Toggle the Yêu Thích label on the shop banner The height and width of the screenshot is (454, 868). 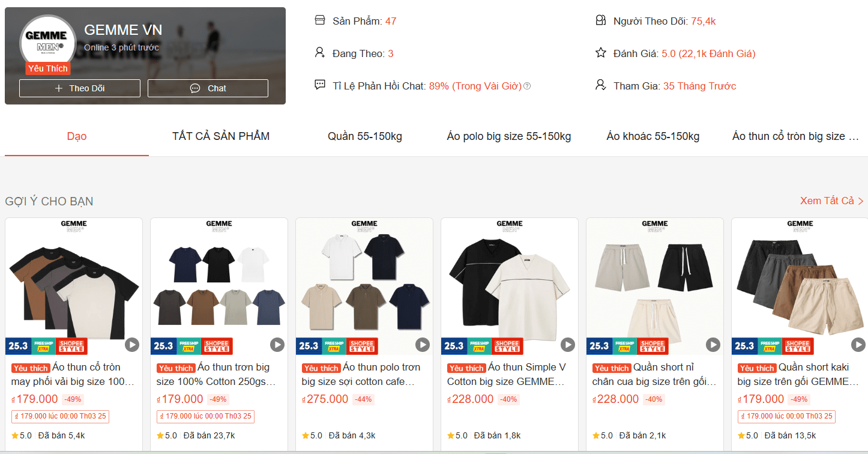point(47,68)
